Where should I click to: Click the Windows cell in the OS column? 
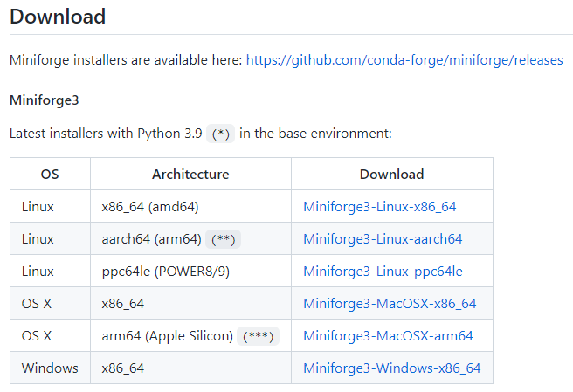click(50, 368)
